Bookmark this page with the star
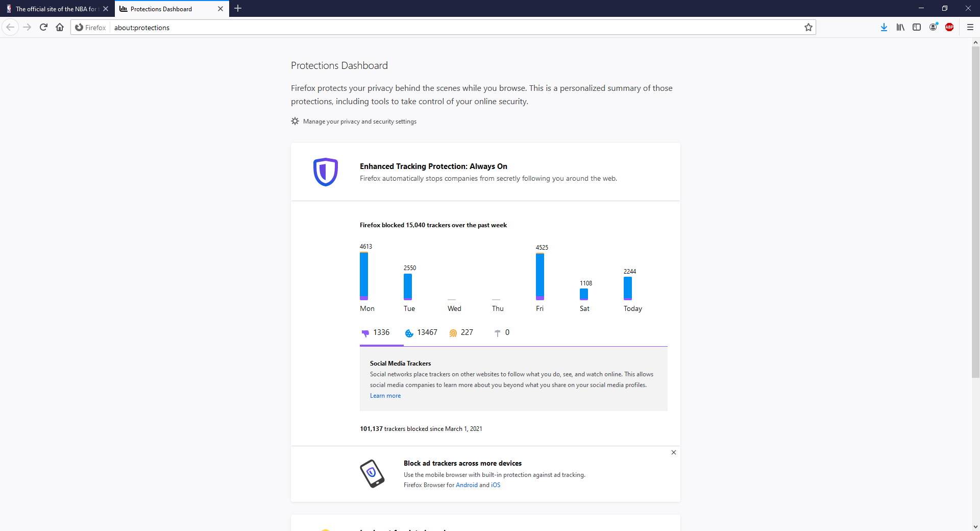The width and height of the screenshot is (980, 531). 808,28
